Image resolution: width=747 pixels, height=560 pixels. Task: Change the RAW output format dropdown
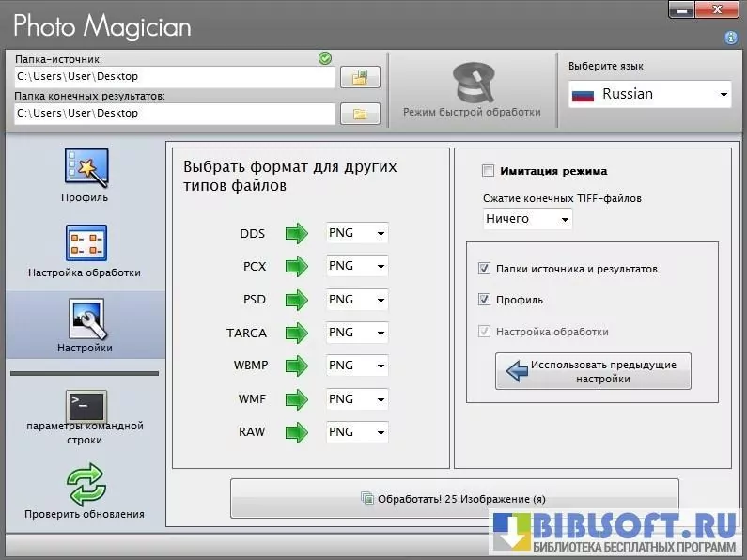(x=357, y=432)
